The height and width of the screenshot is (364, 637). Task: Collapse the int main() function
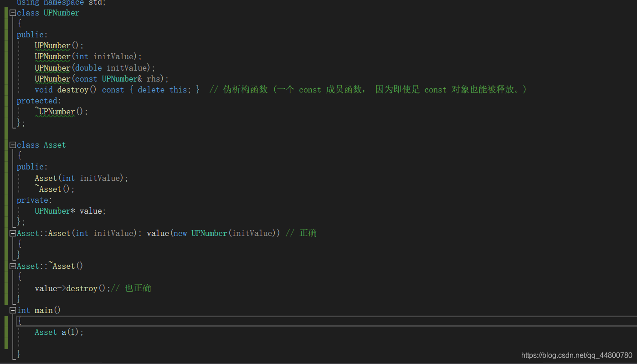coord(13,310)
